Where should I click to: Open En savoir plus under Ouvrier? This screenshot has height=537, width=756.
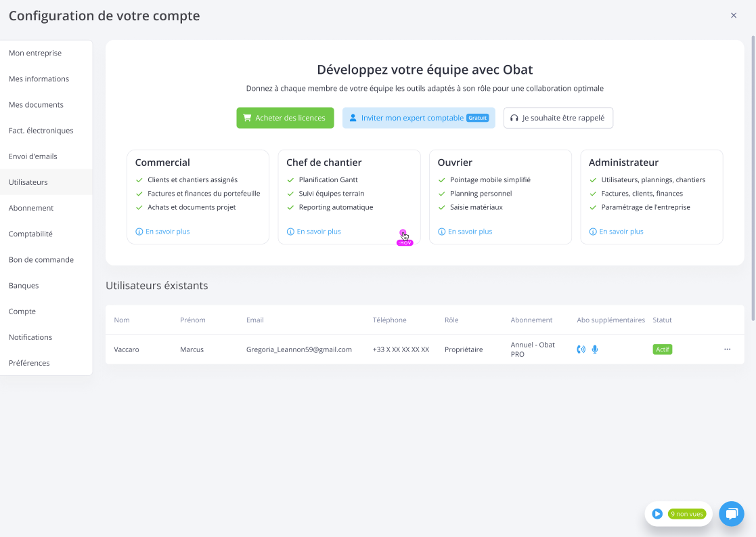(x=470, y=232)
